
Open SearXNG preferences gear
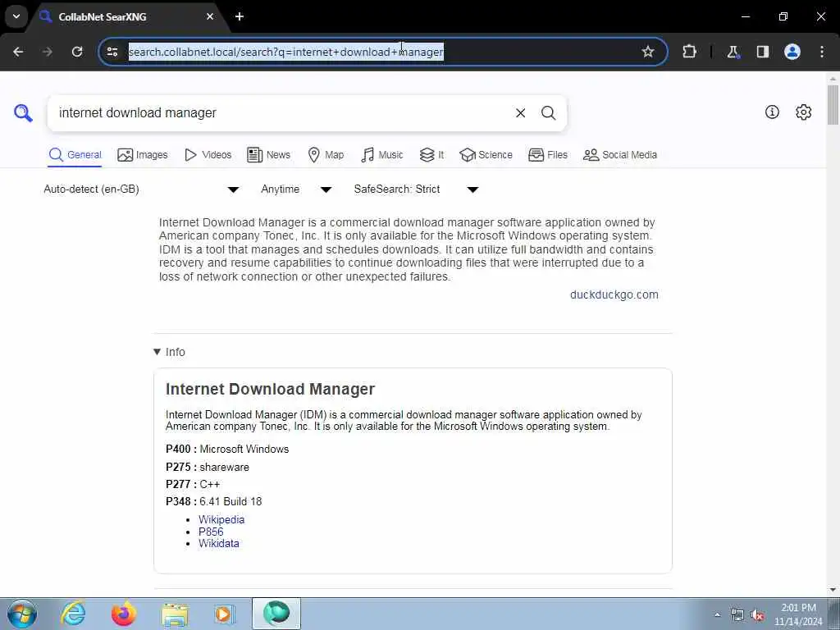803,112
